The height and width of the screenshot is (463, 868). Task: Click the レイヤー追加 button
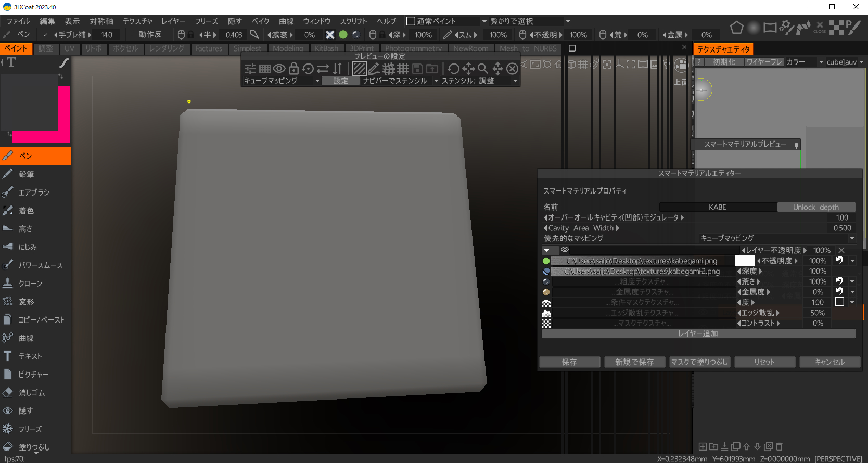tap(698, 333)
